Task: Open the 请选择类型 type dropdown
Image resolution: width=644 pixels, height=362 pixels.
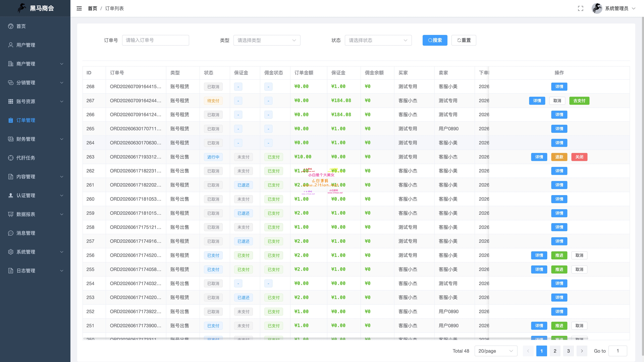Action: point(267,40)
